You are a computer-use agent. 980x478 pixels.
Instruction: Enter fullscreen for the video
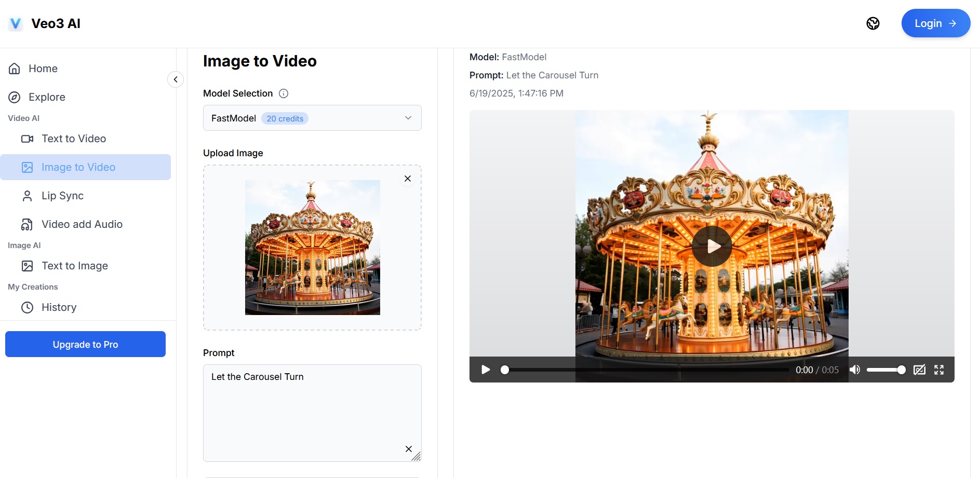point(939,370)
